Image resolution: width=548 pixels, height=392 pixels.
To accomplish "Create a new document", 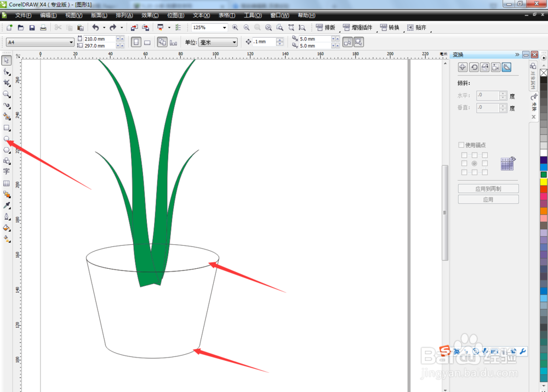I will point(9,27).
